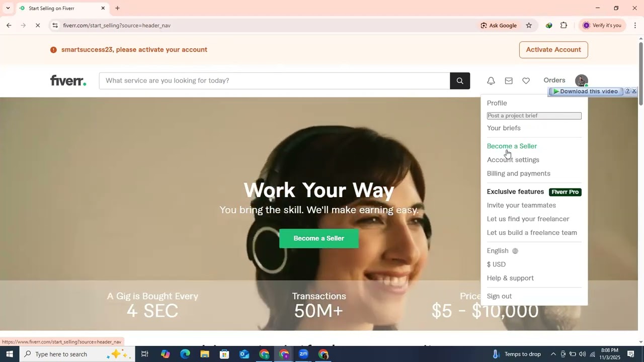Sign out of the account
This screenshot has height=362, width=644.
tap(499, 296)
